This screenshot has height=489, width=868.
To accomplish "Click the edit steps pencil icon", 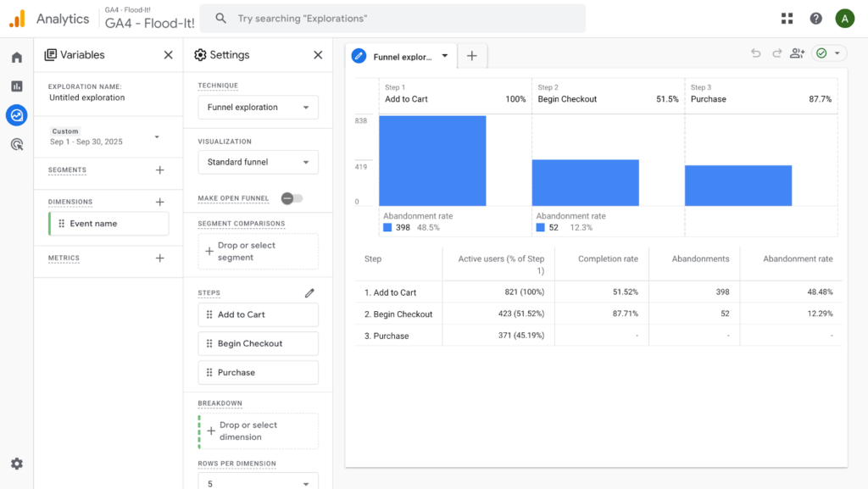I will [309, 293].
